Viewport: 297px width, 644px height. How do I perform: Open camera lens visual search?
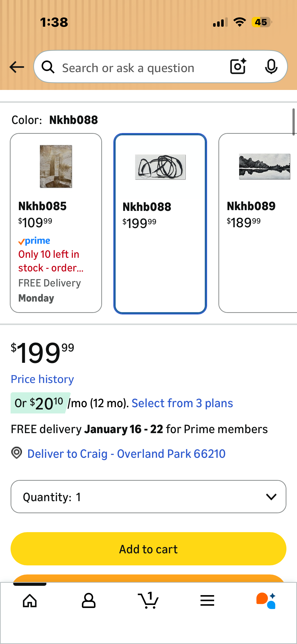(238, 67)
